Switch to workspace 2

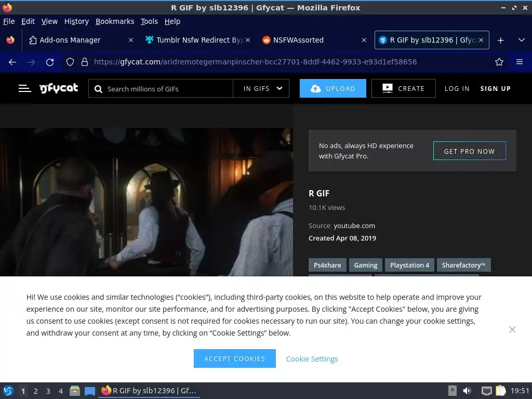tap(36, 391)
